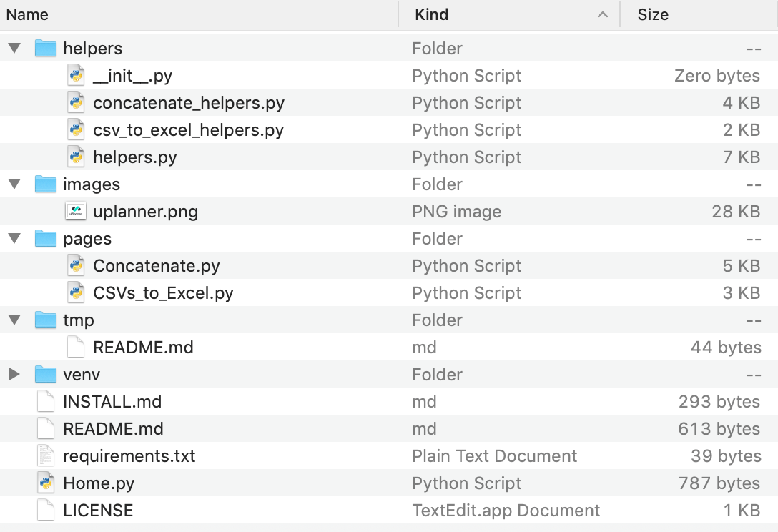Click the helpers folder icon
This screenshot has width=778, height=532.
click(46, 48)
